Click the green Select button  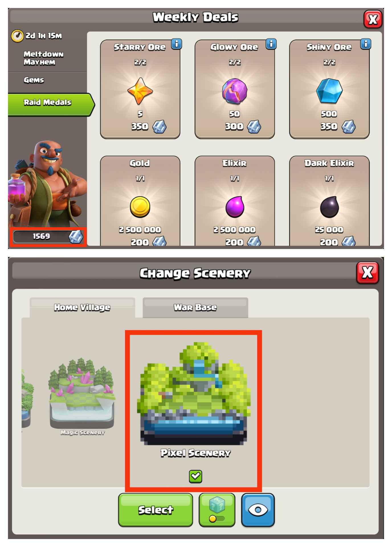click(x=156, y=510)
